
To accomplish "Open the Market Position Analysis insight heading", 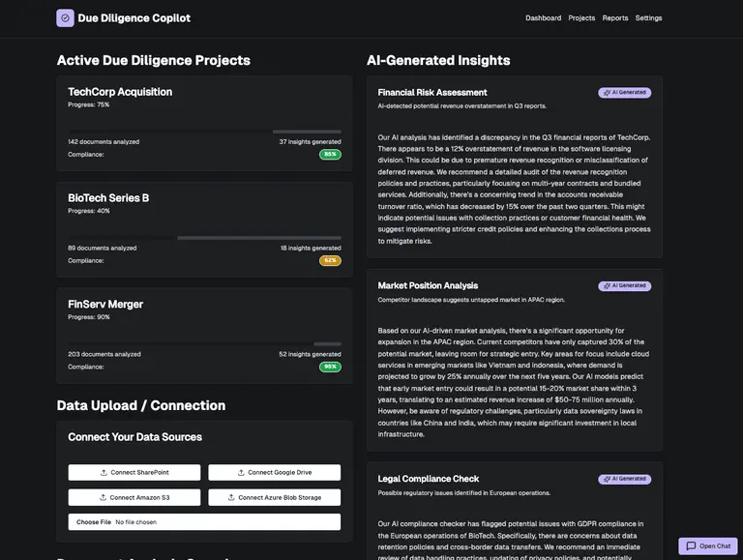I will [428, 285].
